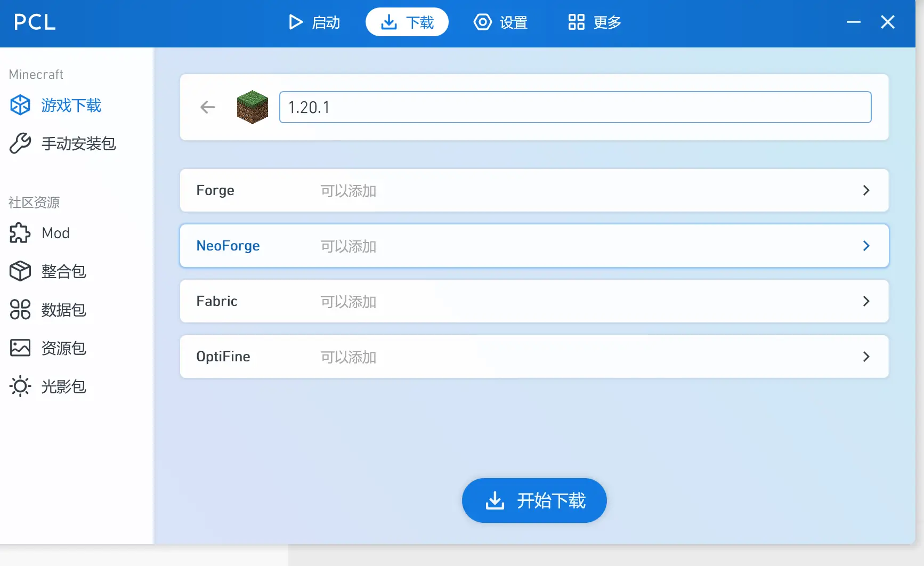
Task: Click the 社区资源 section heading
Action: [34, 203]
